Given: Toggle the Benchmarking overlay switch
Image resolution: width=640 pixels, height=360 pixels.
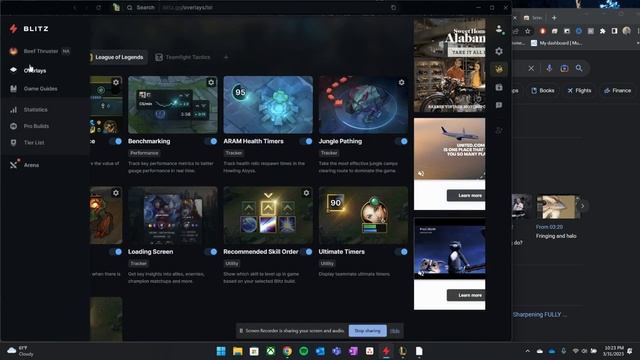Looking at the screenshot, I should pyautogui.click(x=211, y=141).
